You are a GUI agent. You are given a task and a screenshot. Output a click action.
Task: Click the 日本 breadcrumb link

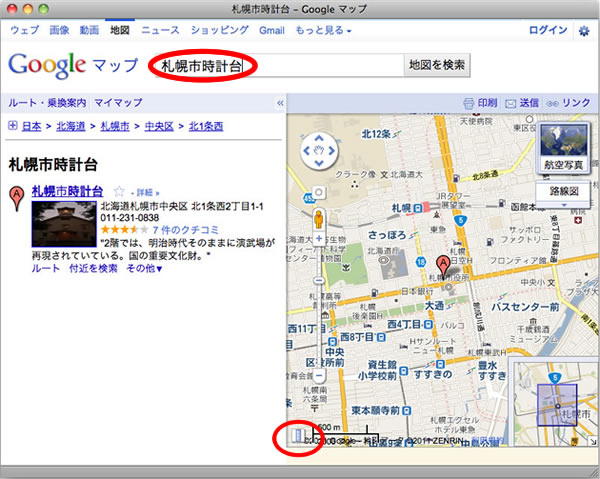[31, 126]
